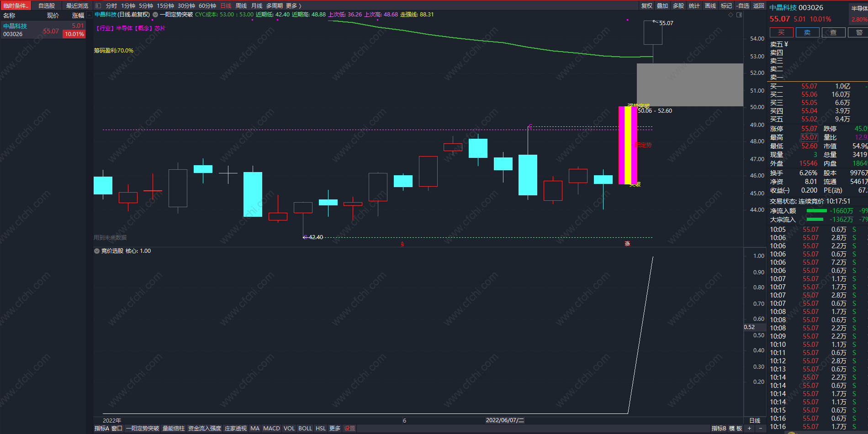Switch to the 自选股 tab
868x434 pixels.
pos(47,6)
